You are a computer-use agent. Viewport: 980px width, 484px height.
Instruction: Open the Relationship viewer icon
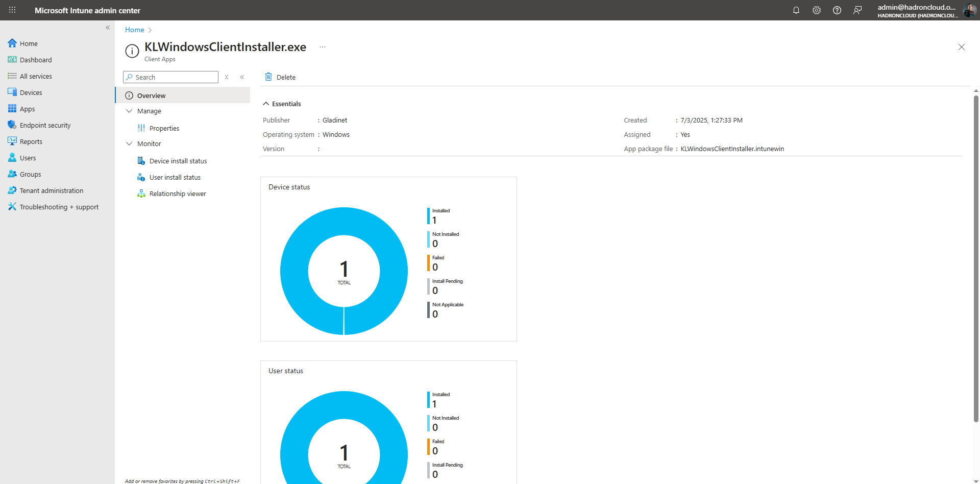pos(141,193)
